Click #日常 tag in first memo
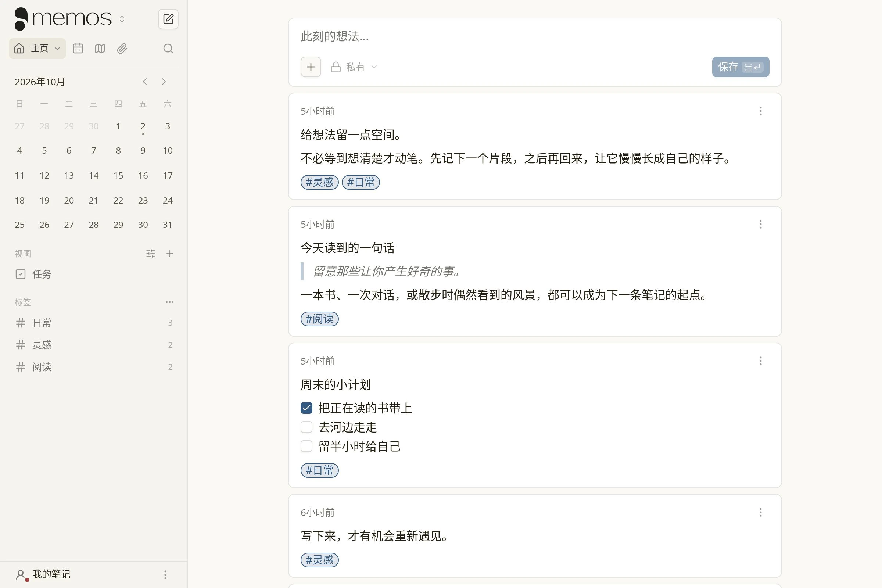This screenshot has width=882, height=588. pyautogui.click(x=361, y=182)
